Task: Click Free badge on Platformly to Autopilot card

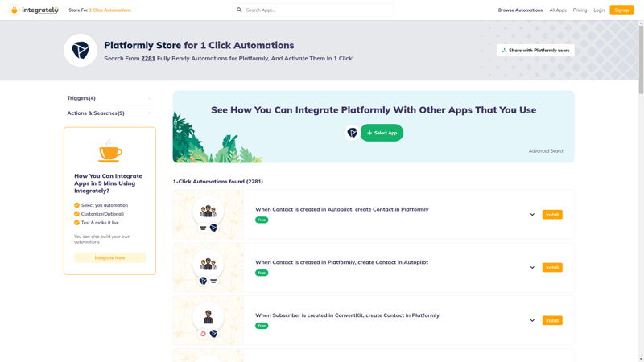Action: coord(262,273)
